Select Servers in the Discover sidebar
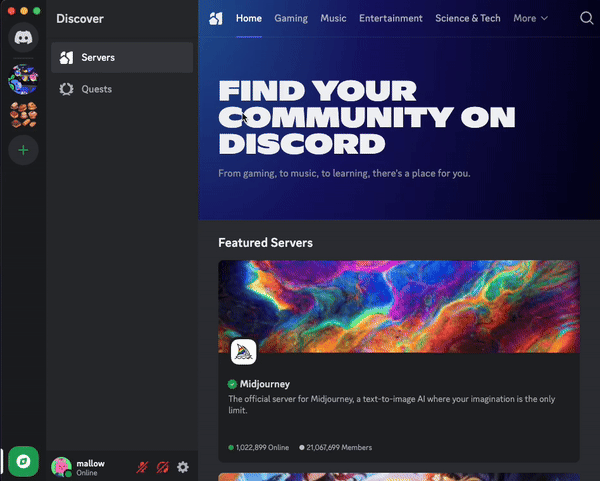This screenshot has width=600, height=481. [122, 57]
